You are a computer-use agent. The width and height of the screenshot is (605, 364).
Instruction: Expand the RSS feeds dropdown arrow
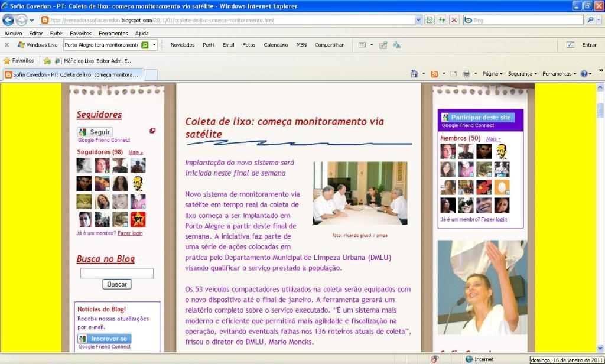point(444,74)
